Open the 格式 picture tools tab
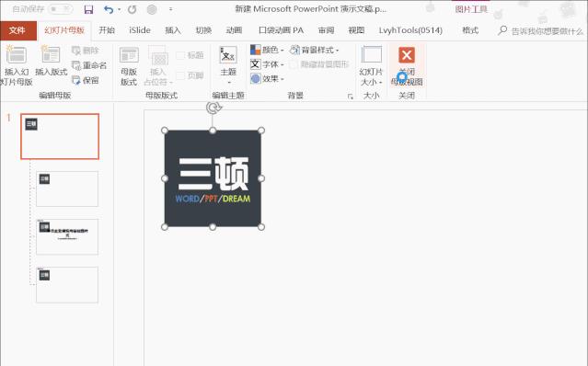This screenshot has width=588, height=366. [x=470, y=30]
